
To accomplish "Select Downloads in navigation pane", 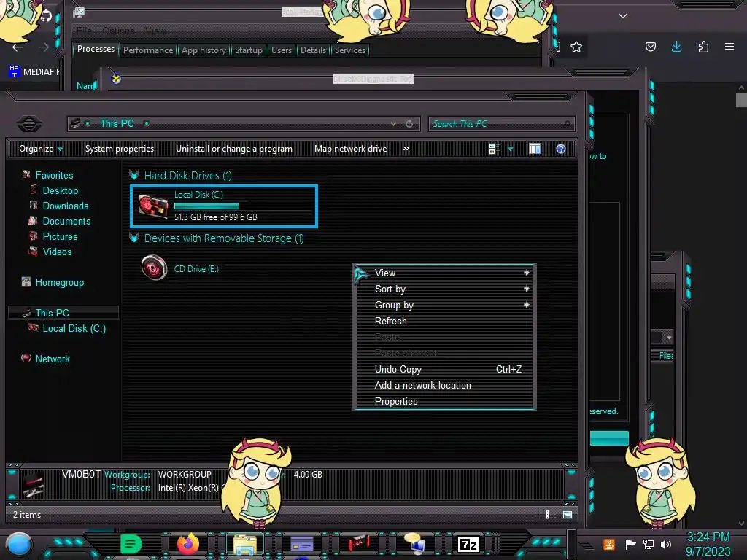I will (65, 206).
